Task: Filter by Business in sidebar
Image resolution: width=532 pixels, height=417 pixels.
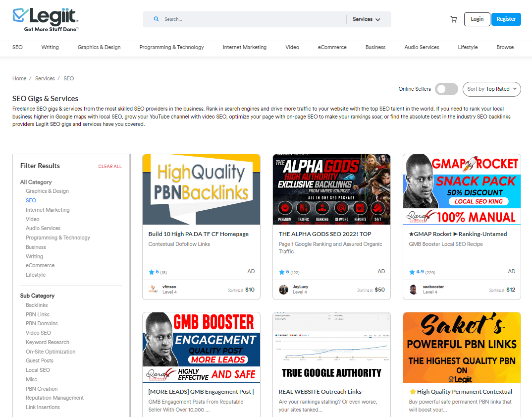Action: (x=36, y=247)
